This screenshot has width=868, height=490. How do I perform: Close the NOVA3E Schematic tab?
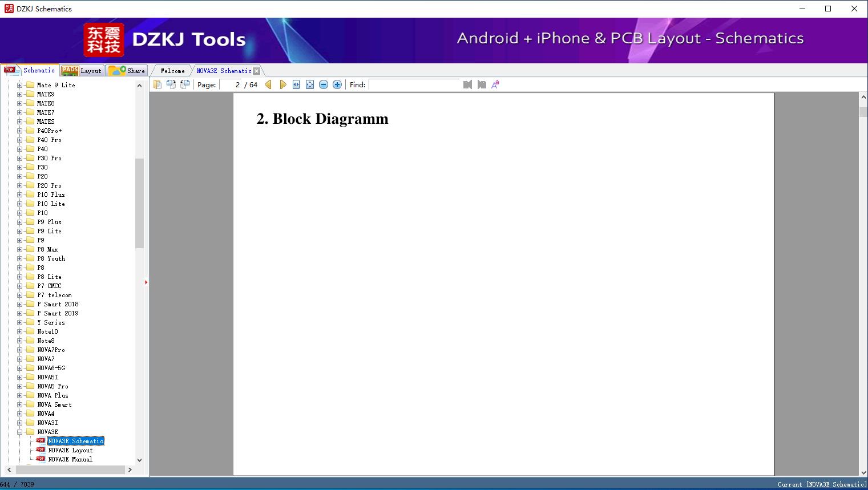point(257,71)
